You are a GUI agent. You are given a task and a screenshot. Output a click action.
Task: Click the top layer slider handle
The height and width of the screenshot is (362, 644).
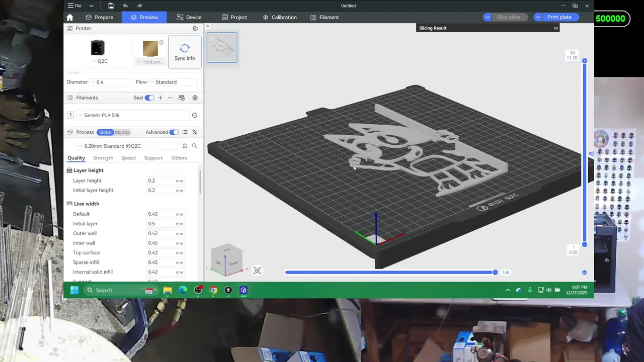(584, 61)
